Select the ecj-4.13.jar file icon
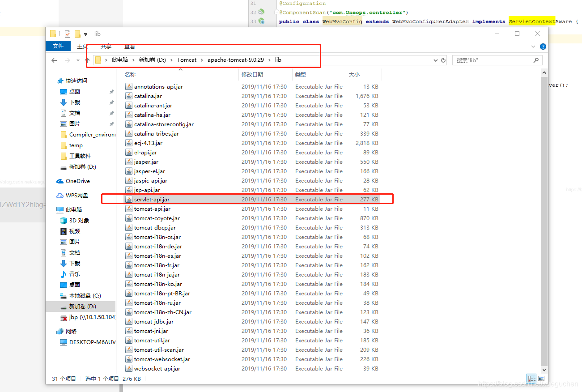This screenshot has height=392, width=582. 129,143
